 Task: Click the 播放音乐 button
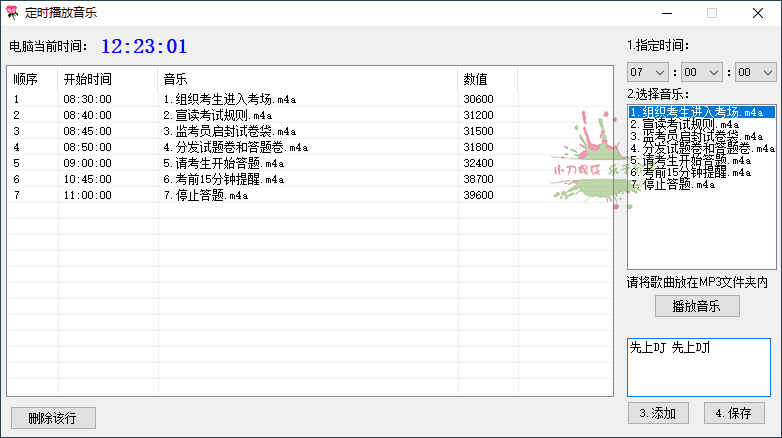click(x=697, y=306)
